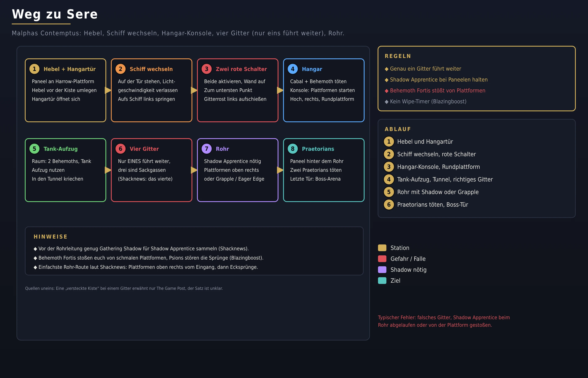This screenshot has height=378, width=588.
Task: Select the Vier Gitter card title
Action: tap(144, 149)
